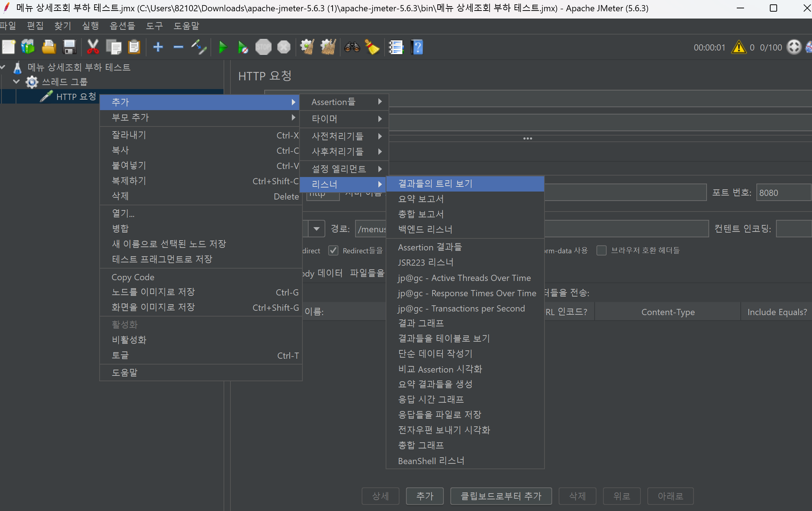Click the Function Helper list icon
The image size is (812, 511).
[396, 47]
